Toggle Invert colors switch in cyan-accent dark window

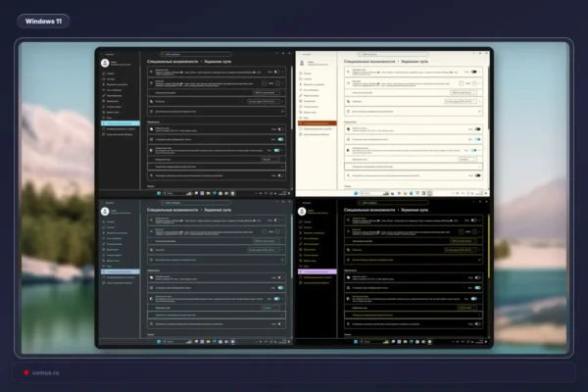point(280,129)
